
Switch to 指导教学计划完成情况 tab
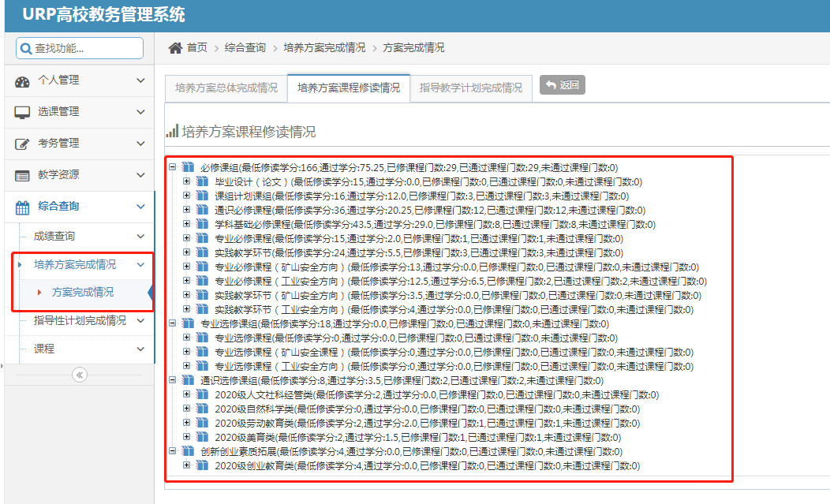(x=470, y=88)
